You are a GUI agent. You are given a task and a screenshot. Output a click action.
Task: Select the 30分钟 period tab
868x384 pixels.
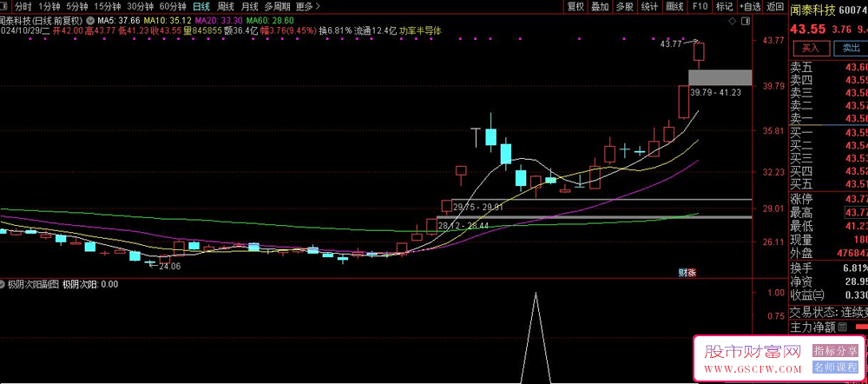[140, 7]
